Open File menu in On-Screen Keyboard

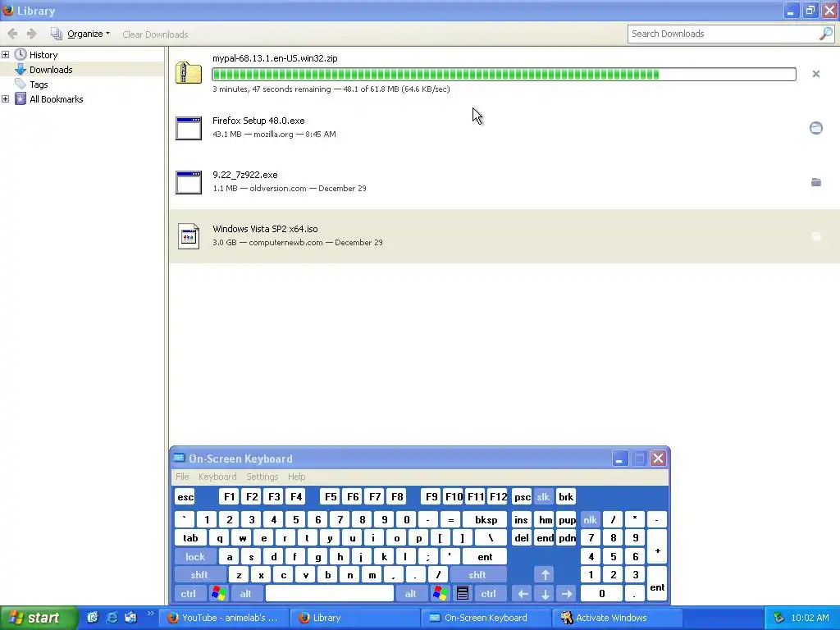[x=182, y=477]
